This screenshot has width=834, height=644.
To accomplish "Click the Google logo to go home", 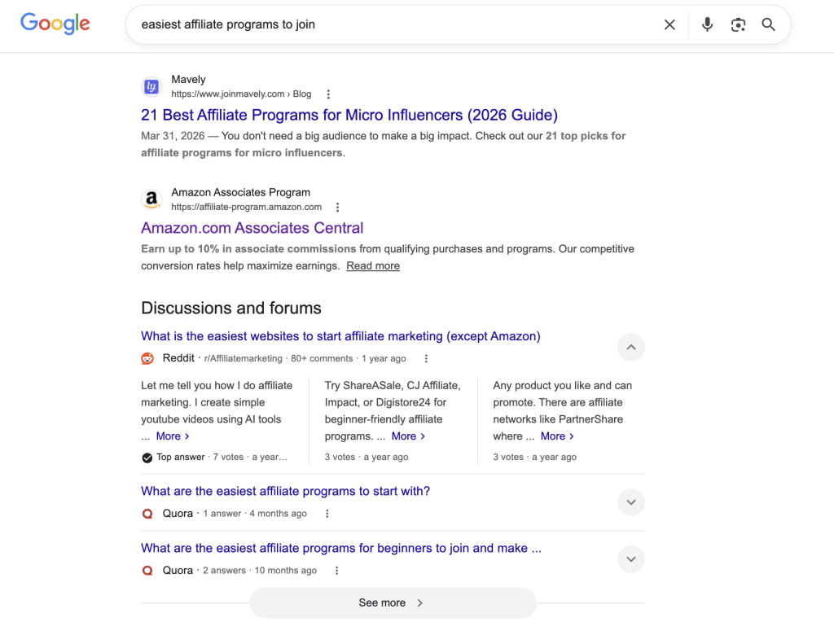I will (x=55, y=24).
